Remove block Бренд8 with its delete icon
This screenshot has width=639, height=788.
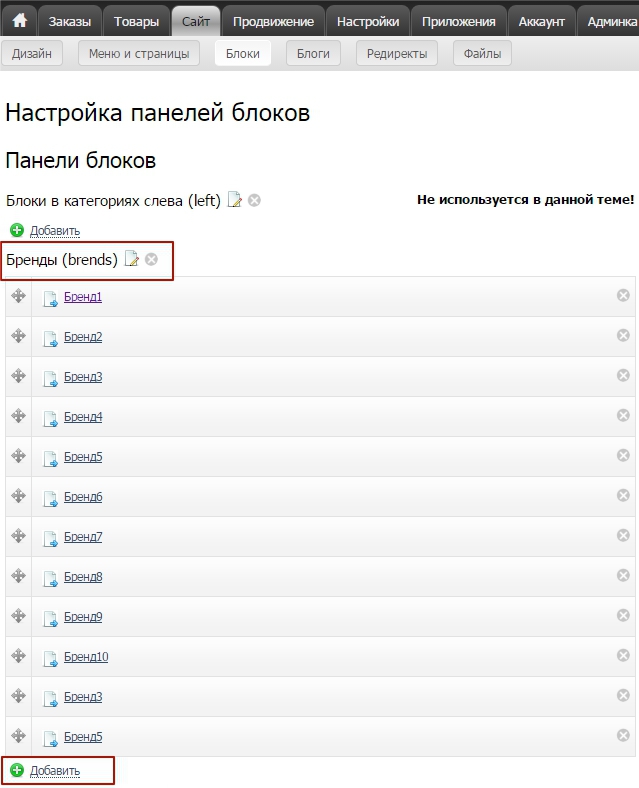(x=623, y=575)
